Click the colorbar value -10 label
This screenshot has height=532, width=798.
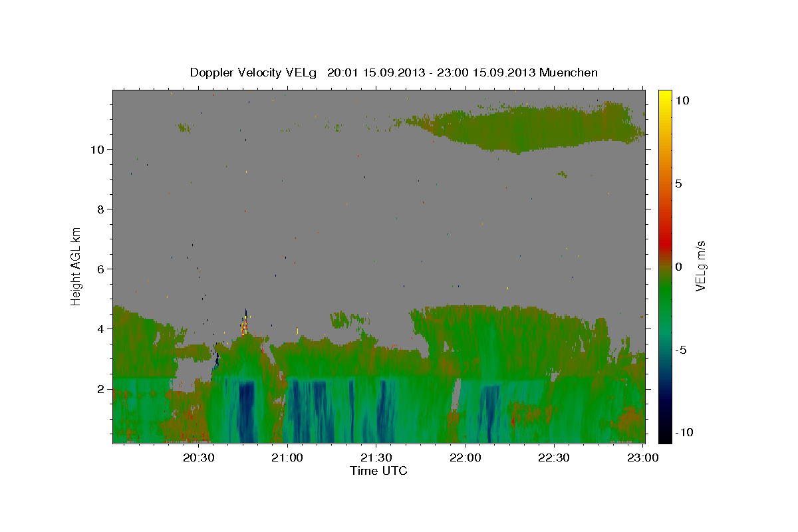684,432
